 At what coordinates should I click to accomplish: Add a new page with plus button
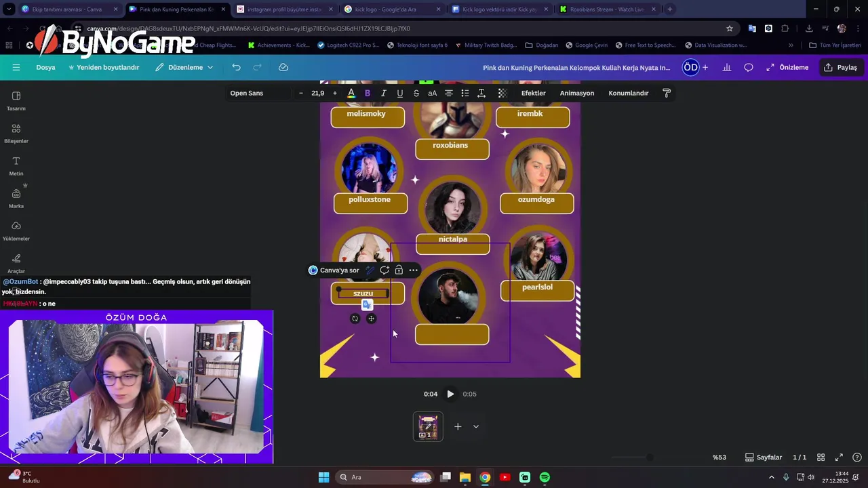click(x=458, y=426)
